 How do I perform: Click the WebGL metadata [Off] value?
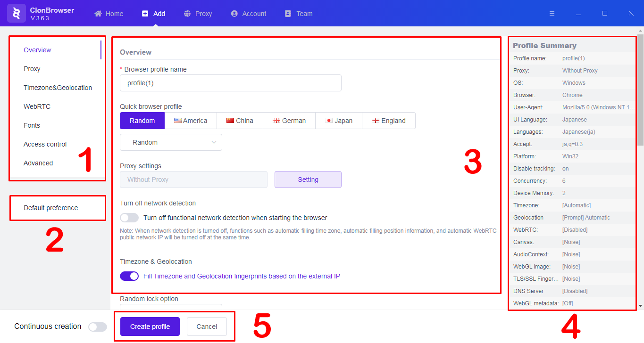pyautogui.click(x=568, y=303)
